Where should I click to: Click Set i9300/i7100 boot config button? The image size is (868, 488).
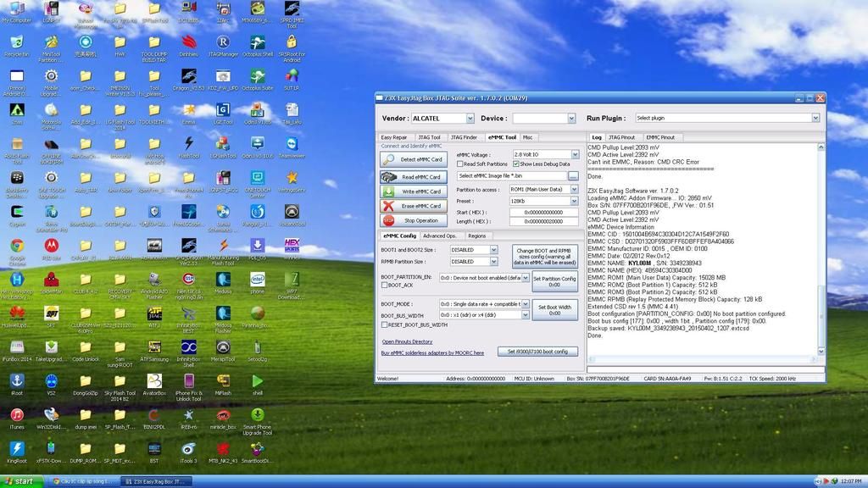[x=537, y=352]
